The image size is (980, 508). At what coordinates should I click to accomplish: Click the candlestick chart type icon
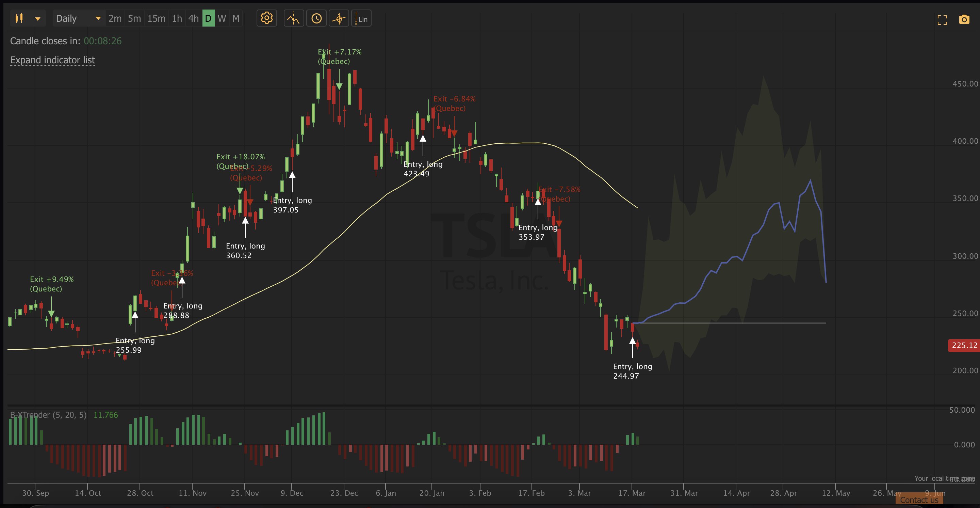(x=19, y=18)
